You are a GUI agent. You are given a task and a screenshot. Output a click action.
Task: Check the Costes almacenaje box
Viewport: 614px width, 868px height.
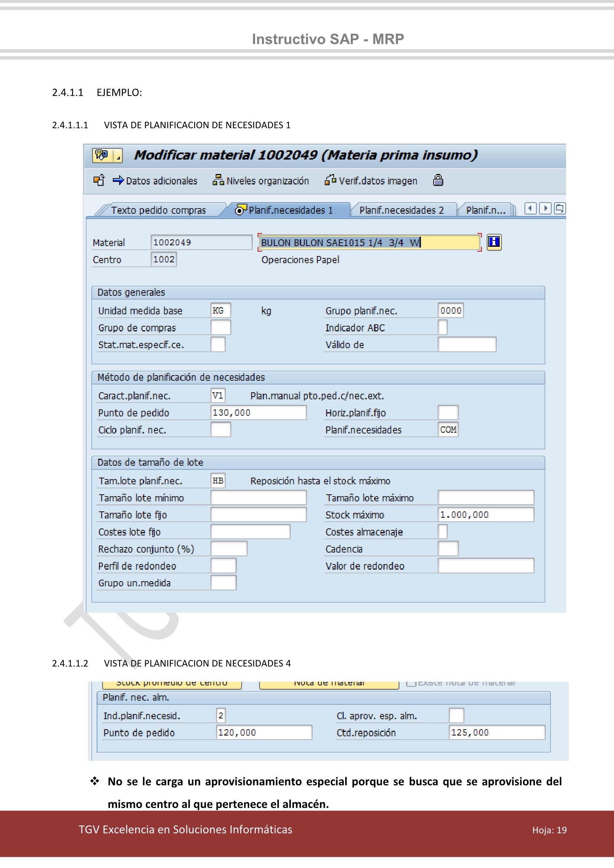(x=444, y=531)
